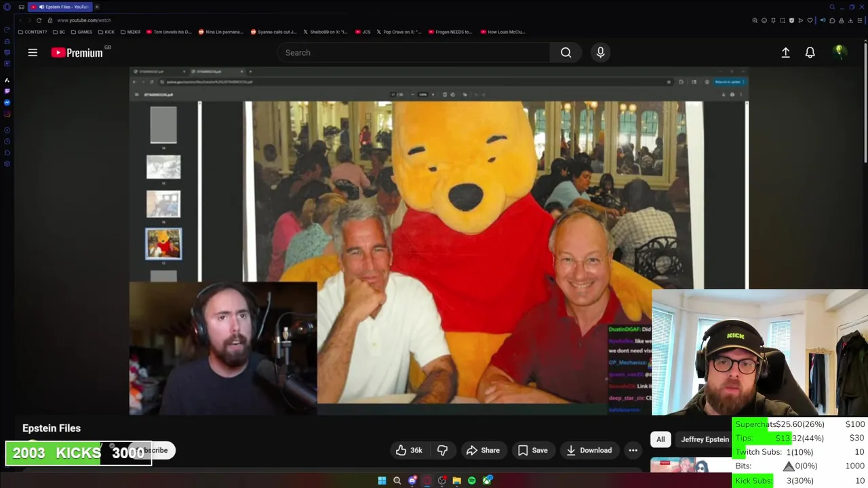Open the browser easy setup menu icon
868x488 pixels.
(x=860, y=20)
